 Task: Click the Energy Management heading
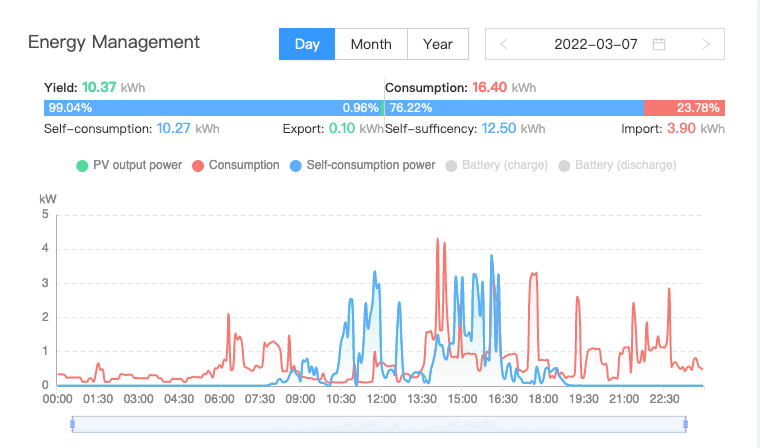coord(114,42)
